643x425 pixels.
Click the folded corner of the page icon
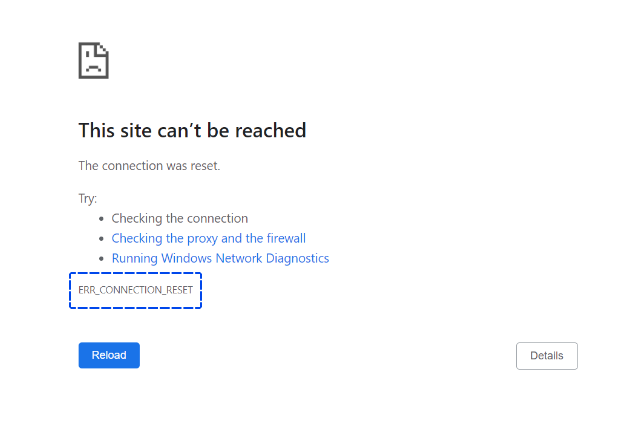pyautogui.click(x=103, y=48)
